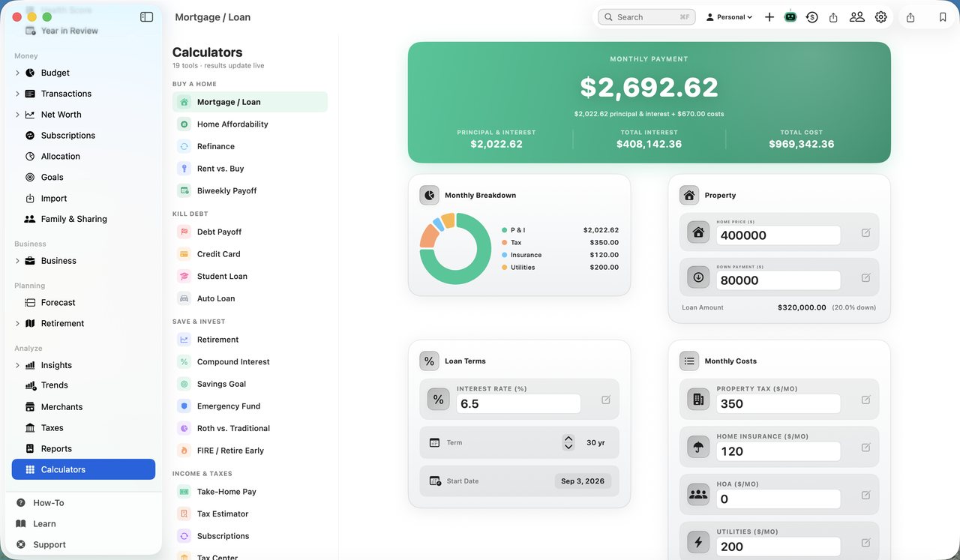Click the Loan Terms percent icon
This screenshot has width=960, height=560.
(429, 361)
